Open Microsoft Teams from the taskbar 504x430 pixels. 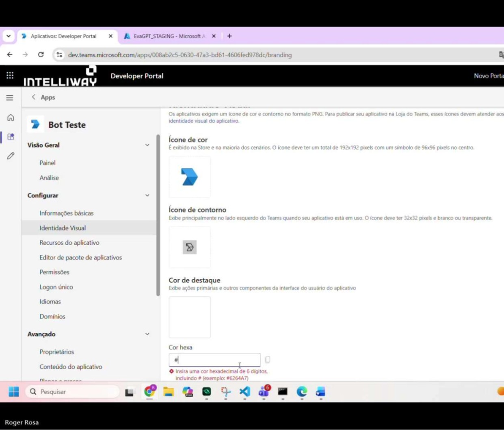click(264, 391)
